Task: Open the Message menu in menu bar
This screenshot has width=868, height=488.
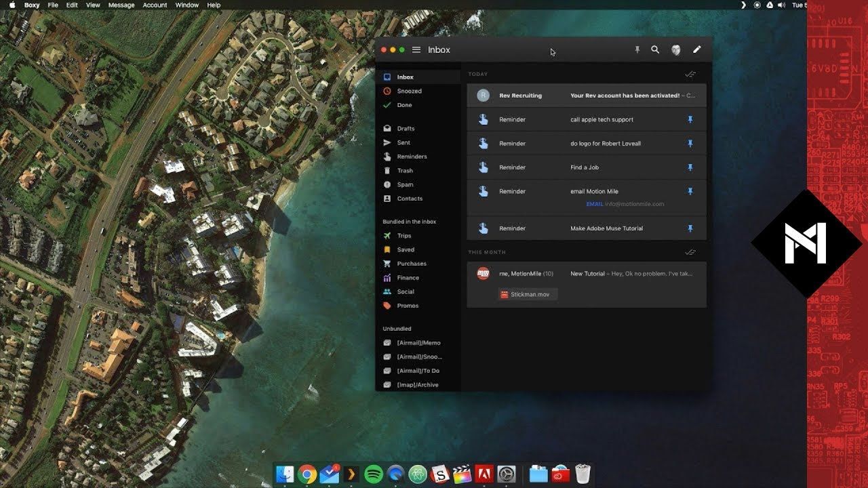Action: (x=121, y=5)
